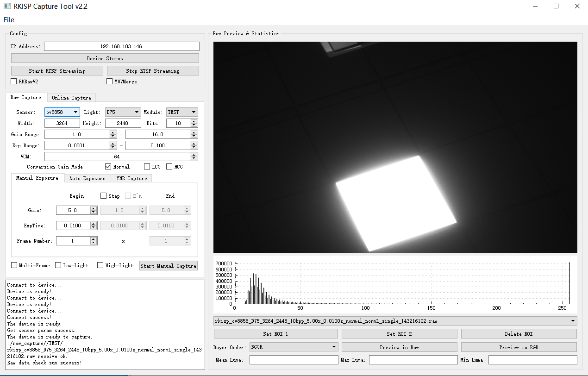Screen dimensions: 588x376
Task: Click the Delete ROI button
Action: (519, 334)
